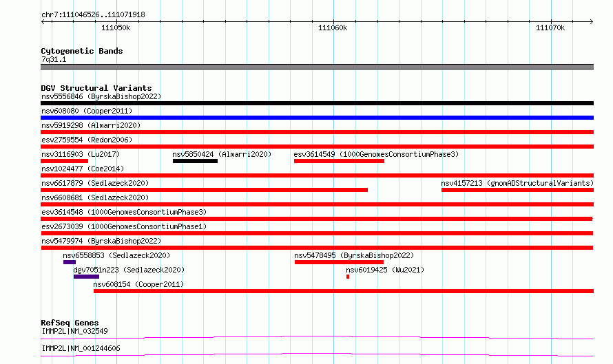Viewport: 613px width, 364px height.
Task: Click the red nsv608154 variant bar
Action: [344, 291]
